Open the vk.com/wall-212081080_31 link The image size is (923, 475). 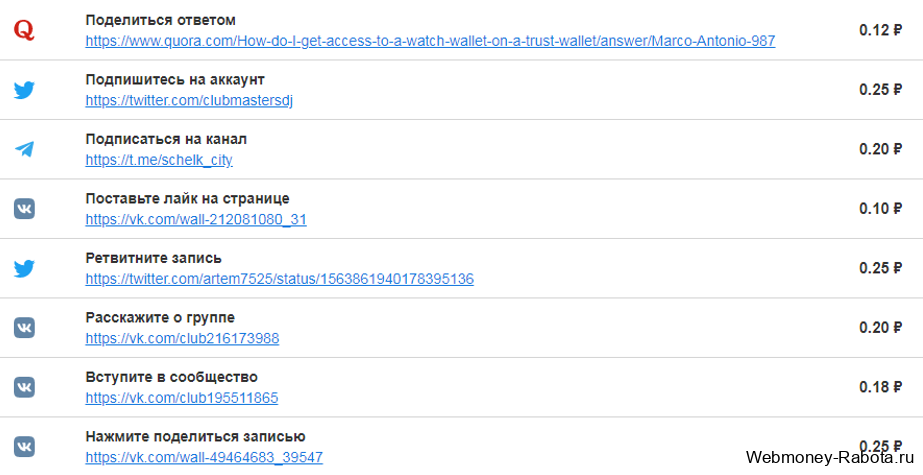pos(196,220)
